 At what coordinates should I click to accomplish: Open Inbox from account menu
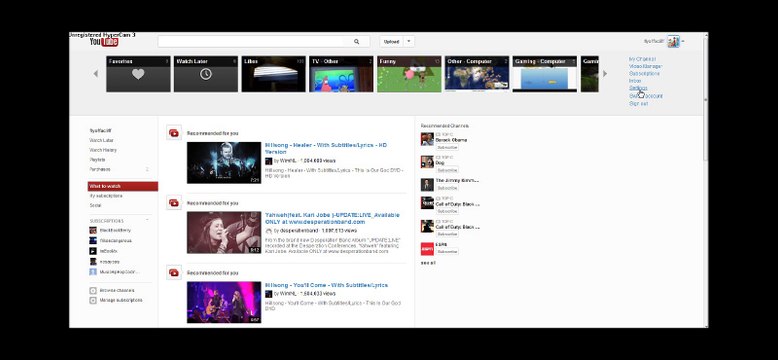coord(635,80)
